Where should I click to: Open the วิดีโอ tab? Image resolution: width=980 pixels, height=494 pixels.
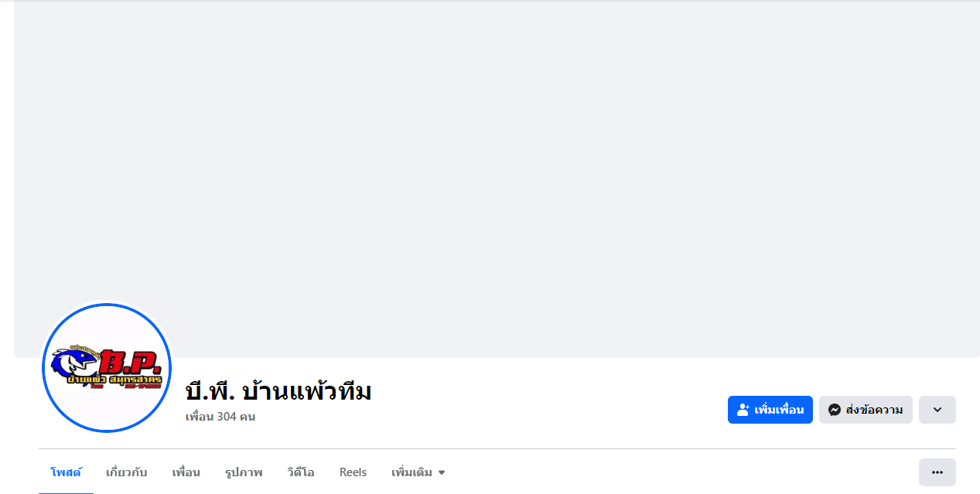point(301,472)
